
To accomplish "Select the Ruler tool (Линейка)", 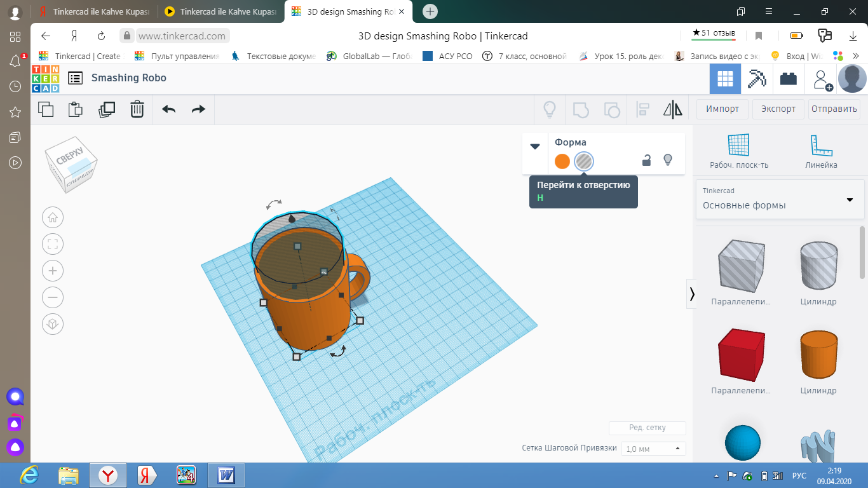I will tap(821, 151).
